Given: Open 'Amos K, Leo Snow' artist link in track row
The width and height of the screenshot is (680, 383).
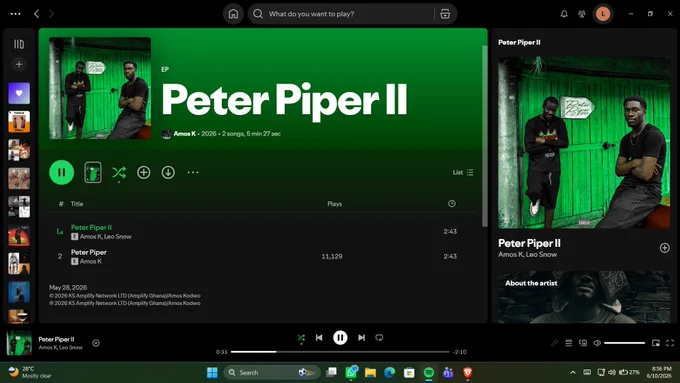Looking at the screenshot, I should coord(105,236).
